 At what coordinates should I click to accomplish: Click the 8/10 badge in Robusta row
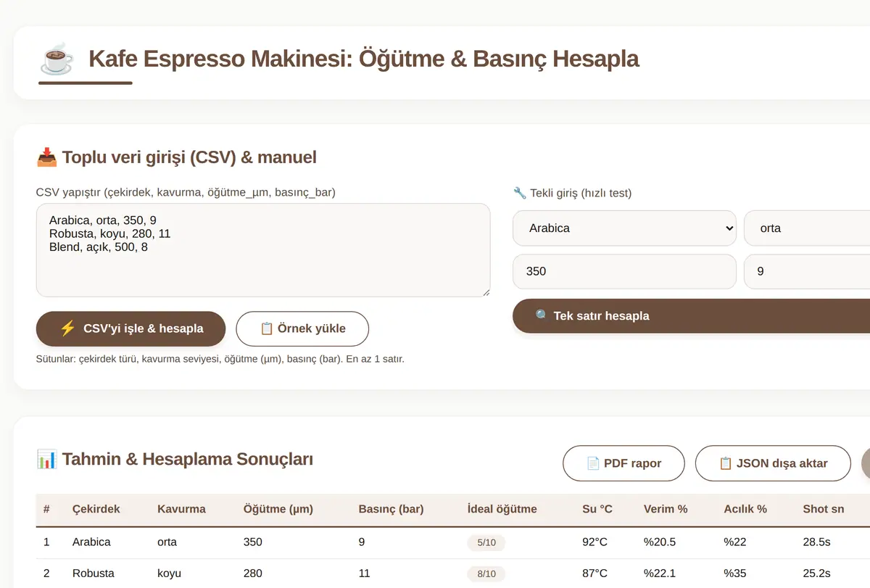pyautogui.click(x=486, y=573)
